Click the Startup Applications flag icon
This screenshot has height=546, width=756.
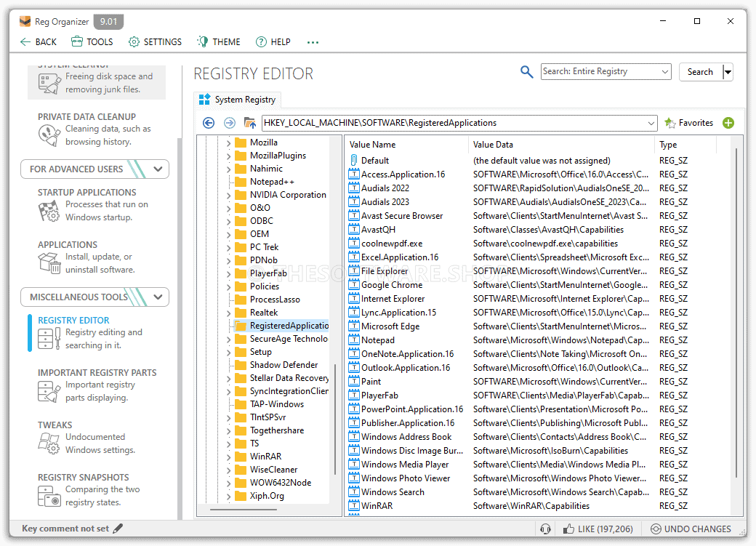tap(49, 211)
